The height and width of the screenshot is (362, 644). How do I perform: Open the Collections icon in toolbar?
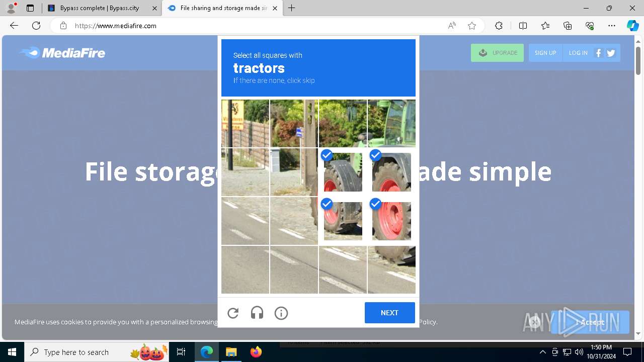click(568, 26)
